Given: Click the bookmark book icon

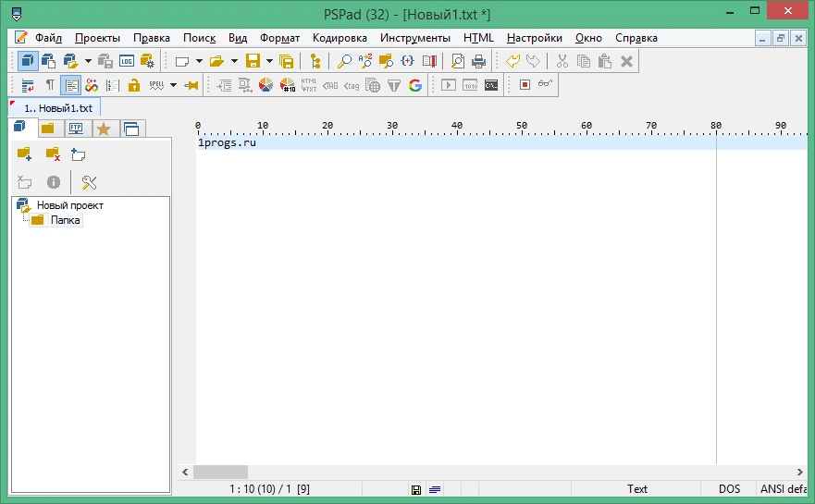Looking at the screenshot, I should (x=429, y=61).
